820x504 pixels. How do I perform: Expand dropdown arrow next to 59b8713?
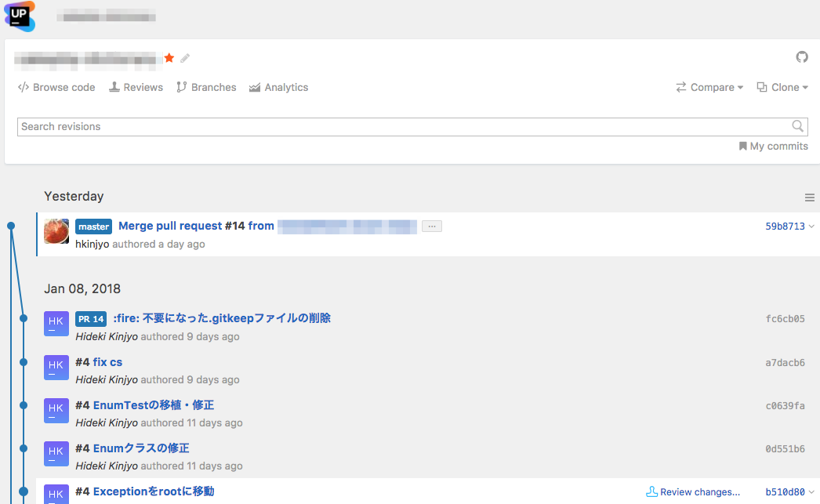[811, 227]
